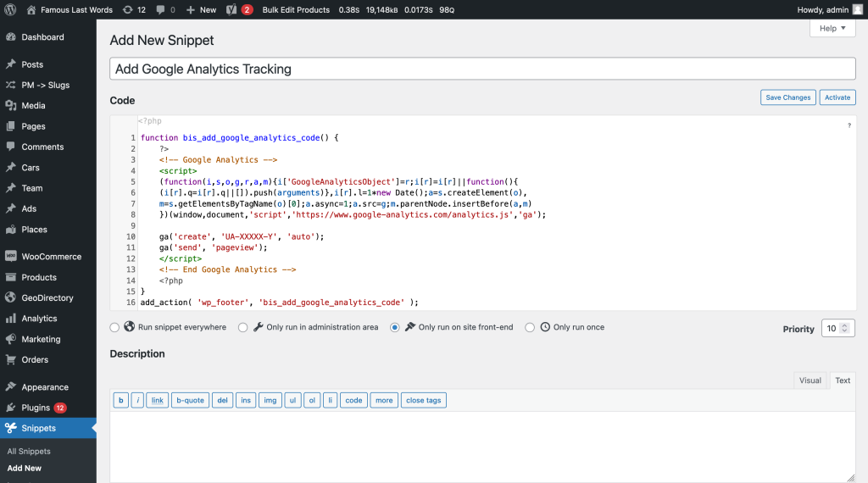Click the Activate button
The height and width of the screenshot is (483, 868).
(837, 97)
